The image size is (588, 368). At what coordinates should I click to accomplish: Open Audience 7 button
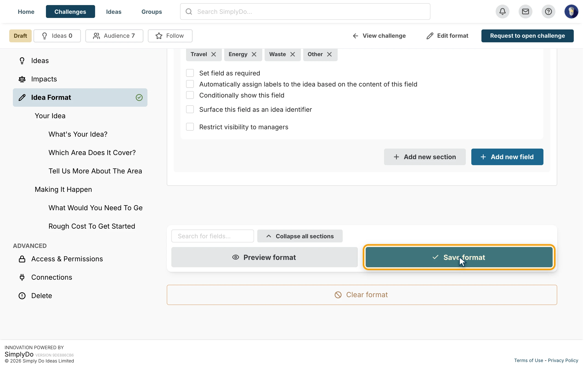(x=114, y=36)
